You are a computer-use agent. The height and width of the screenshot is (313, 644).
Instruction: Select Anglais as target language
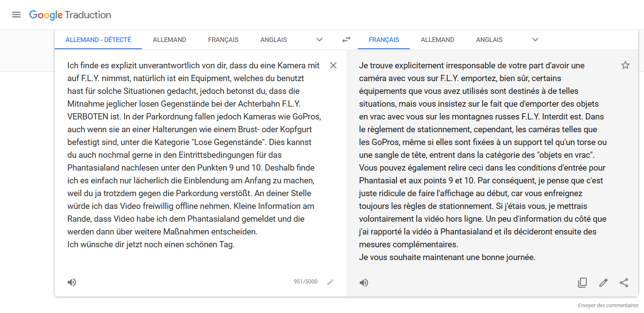tap(489, 40)
